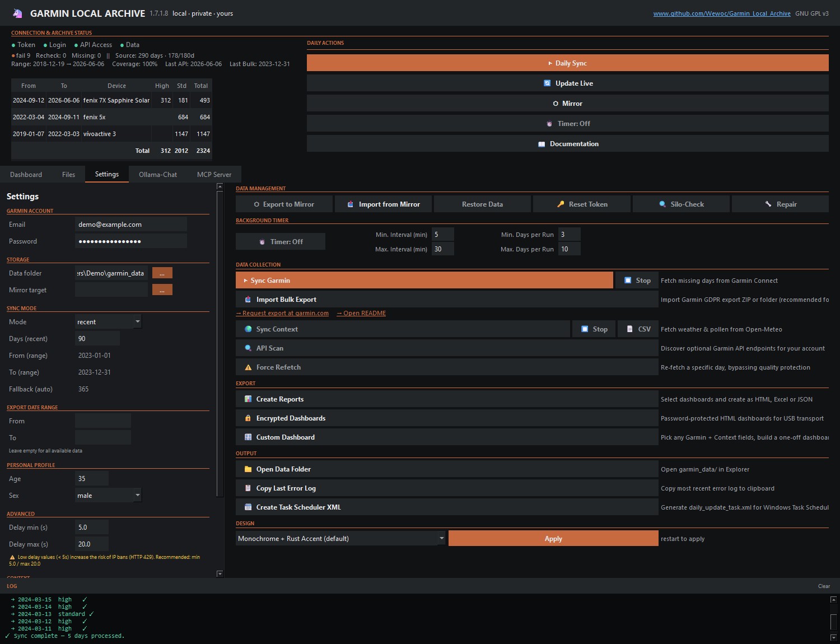The image size is (840, 644).
Task: Toggle the Timer: Off daily action
Action: tap(567, 123)
